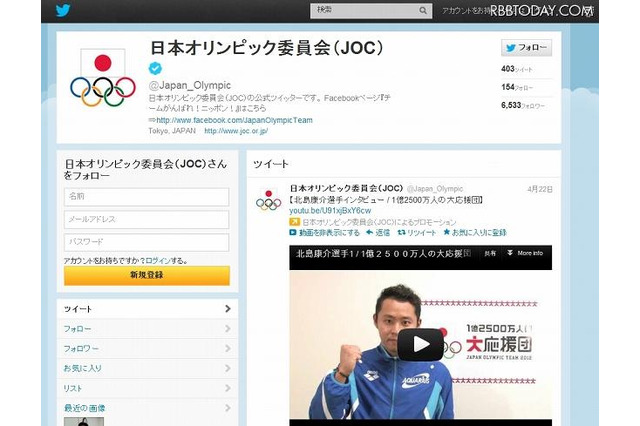Open the youtu.be/U91xjBxY6cw link
The width and height of the screenshot is (640, 426).
(330, 211)
